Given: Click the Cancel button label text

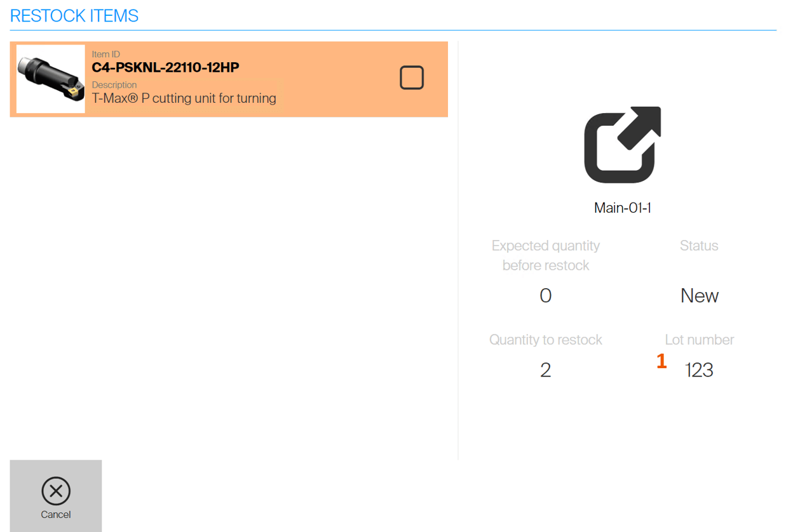Looking at the screenshot, I should (x=56, y=515).
